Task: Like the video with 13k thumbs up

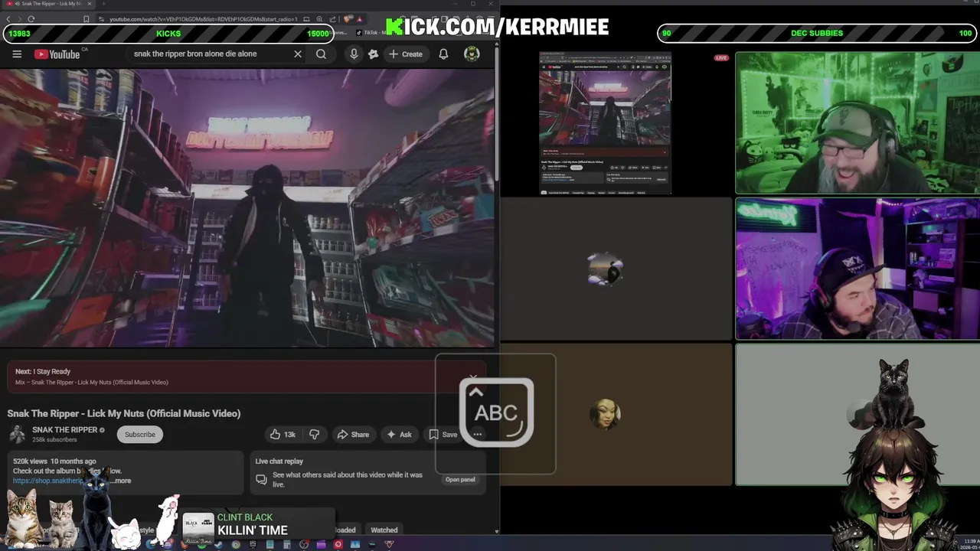Action: (283, 435)
